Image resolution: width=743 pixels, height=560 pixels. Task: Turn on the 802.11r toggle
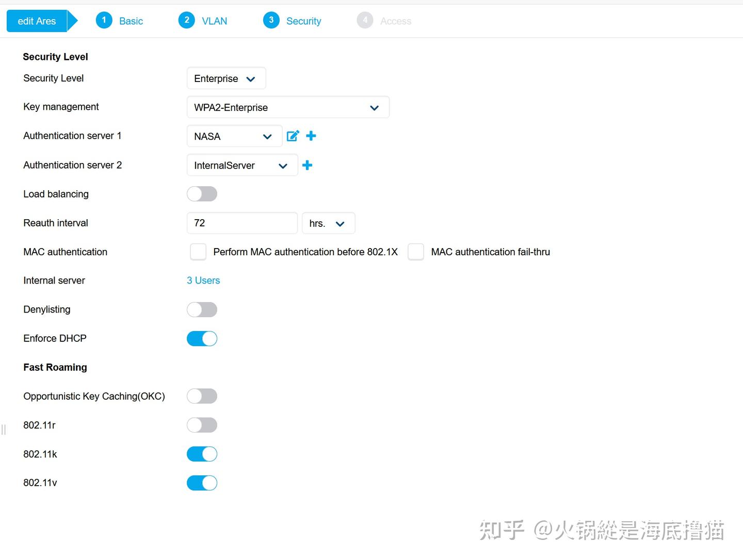[202, 425]
